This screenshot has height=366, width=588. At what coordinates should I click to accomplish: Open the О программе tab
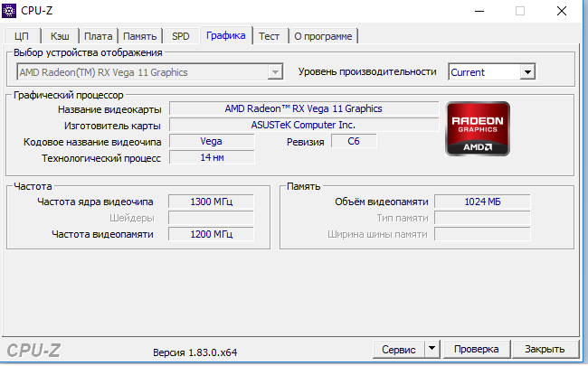coord(323,36)
